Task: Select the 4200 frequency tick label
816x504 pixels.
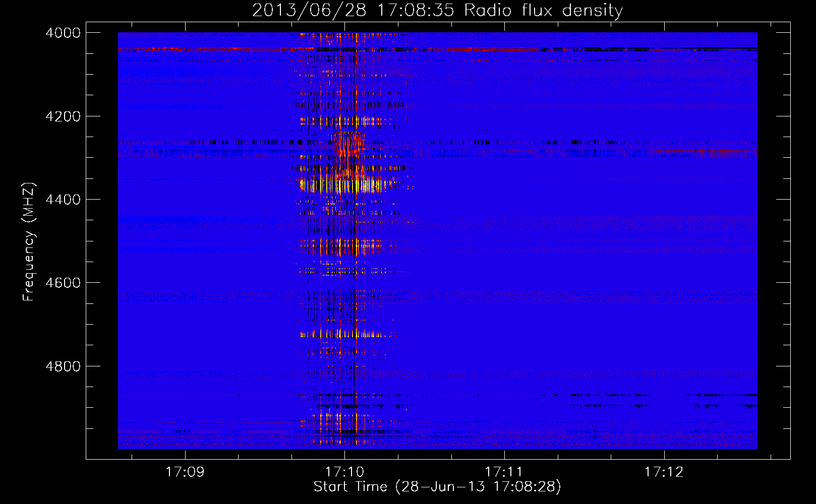Action: tap(63, 116)
